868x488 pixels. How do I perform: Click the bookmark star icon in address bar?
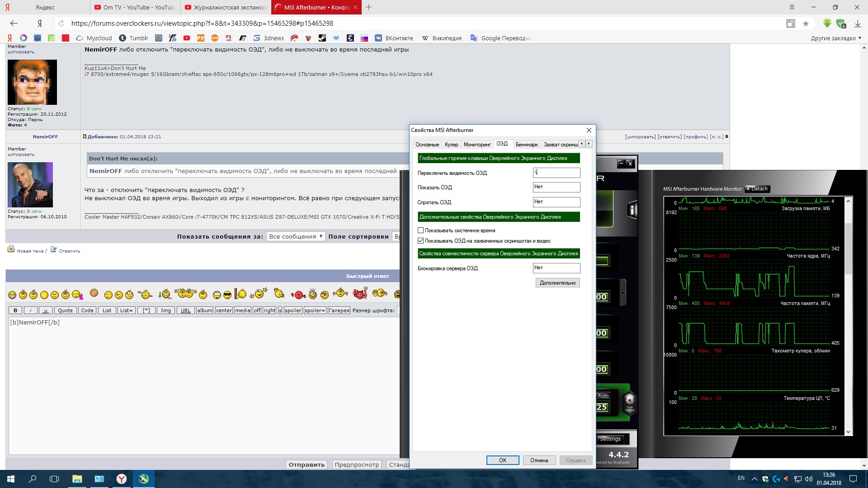click(x=806, y=23)
